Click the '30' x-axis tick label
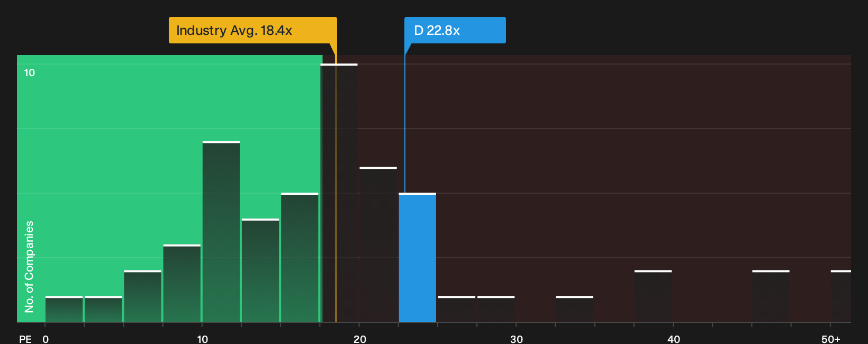This screenshot has height=344, width=868. pos(517,339)
